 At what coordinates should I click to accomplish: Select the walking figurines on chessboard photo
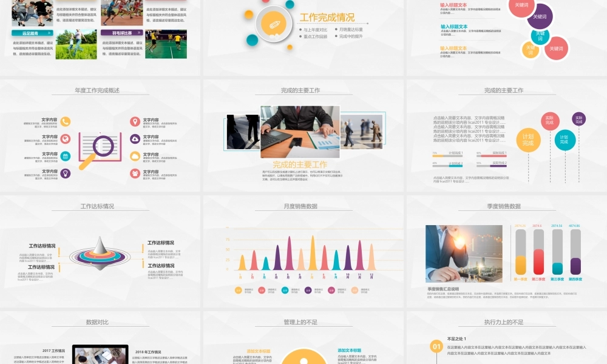(x=362, y=132)
